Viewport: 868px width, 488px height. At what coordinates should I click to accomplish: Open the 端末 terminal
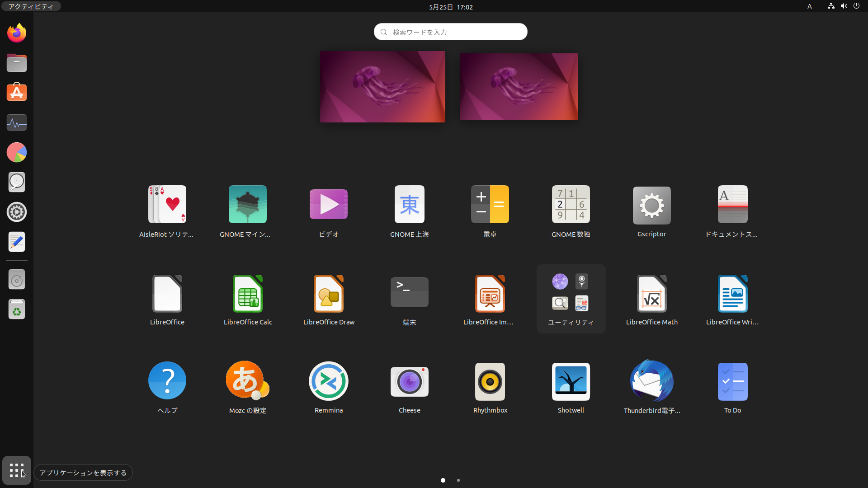pyautogui.click(x=409, y=292)
